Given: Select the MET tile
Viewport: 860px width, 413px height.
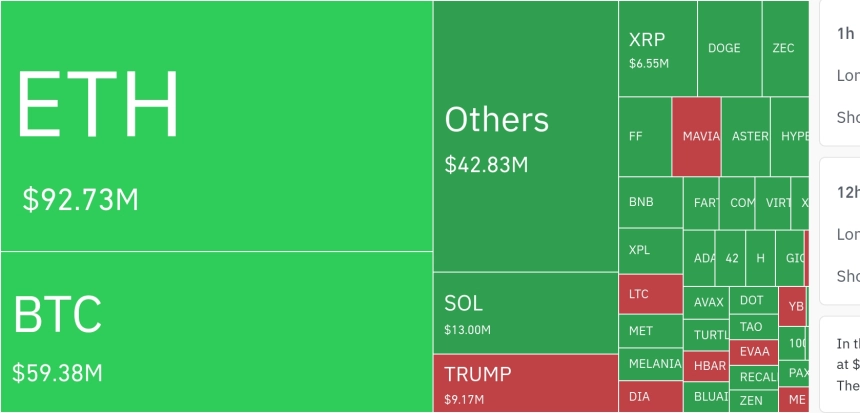Looking at the screenshot, I should coord(650,331).
